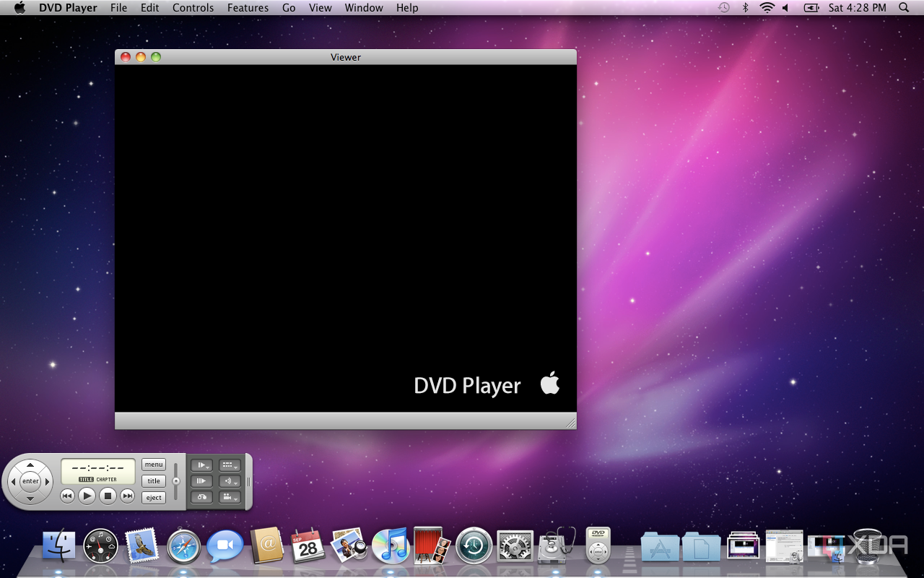Skip to next chapter in controller
Viewport: 924px width, 578px height.
pos(128,496)
